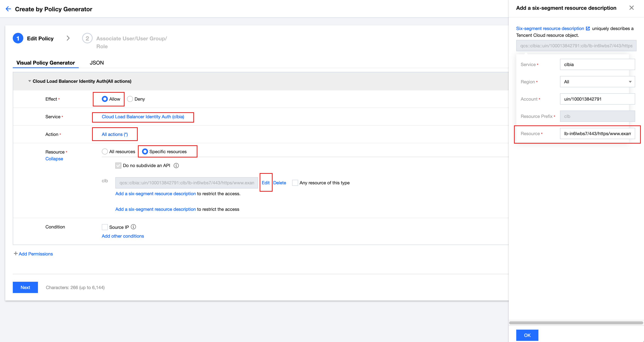This screenshot has height=342, width=644.
Task: Click the back arrow beside Create by Policy Generator
Action: coord(8,9)
